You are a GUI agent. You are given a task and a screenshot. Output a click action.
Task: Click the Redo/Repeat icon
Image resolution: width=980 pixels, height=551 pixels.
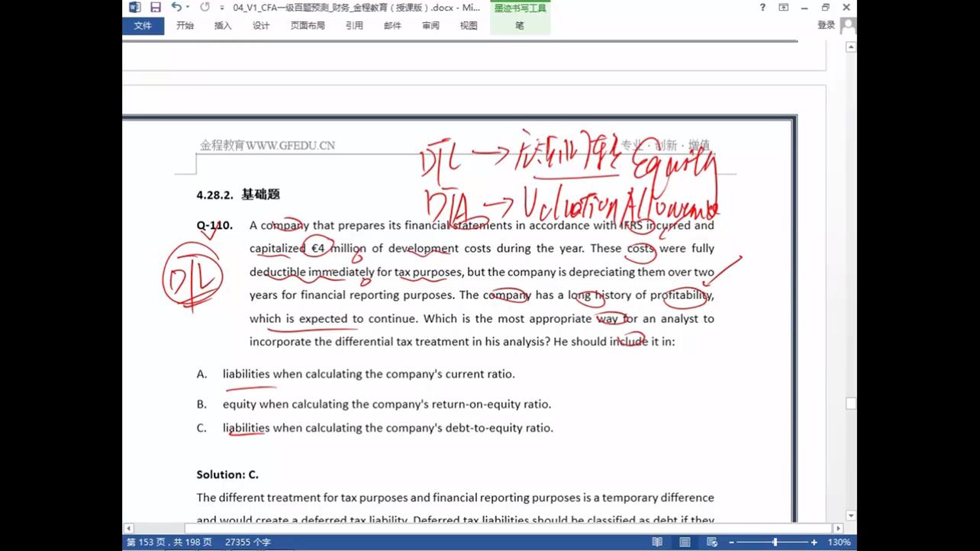coord(205,8)
